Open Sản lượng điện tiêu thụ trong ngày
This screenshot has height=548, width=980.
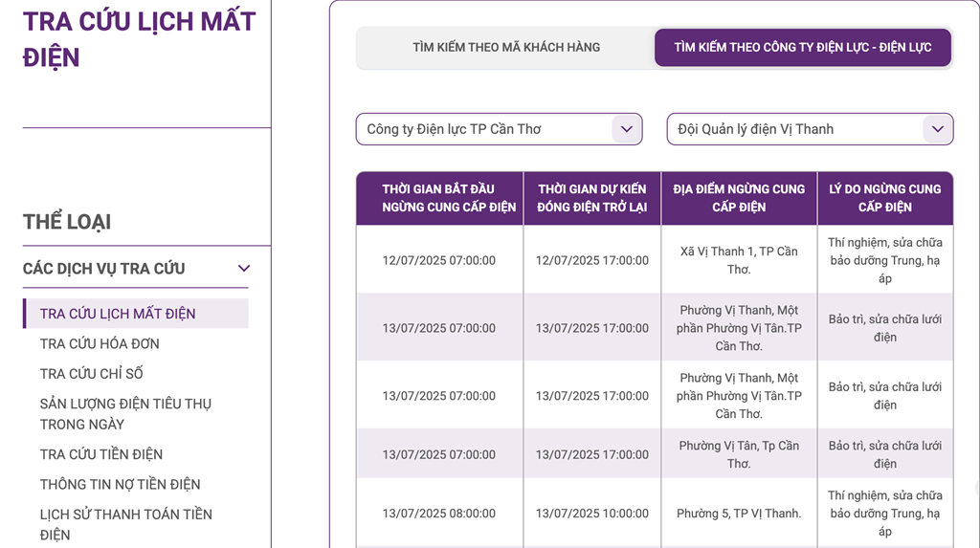pos(125,413)
